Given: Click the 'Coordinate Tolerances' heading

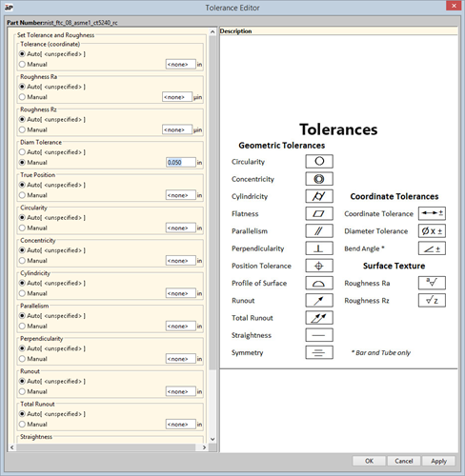Looking at the screenshot, I should click(x=394, y=196).
